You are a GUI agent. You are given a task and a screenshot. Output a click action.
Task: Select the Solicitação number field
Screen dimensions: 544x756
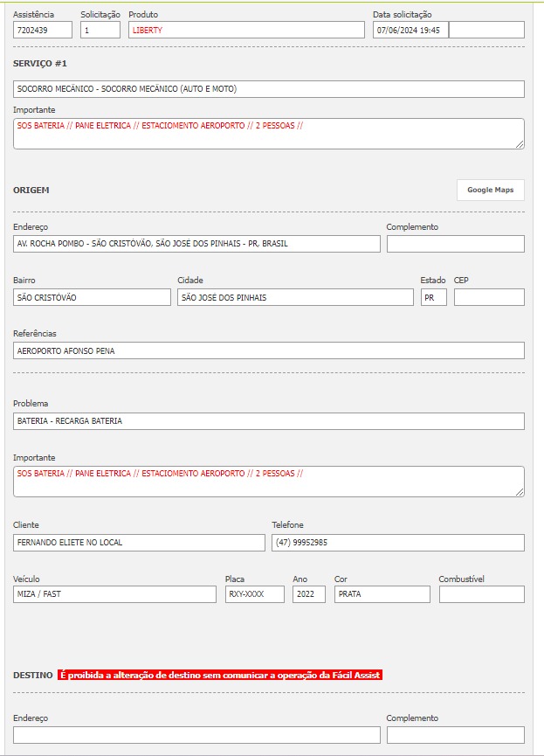100,30
